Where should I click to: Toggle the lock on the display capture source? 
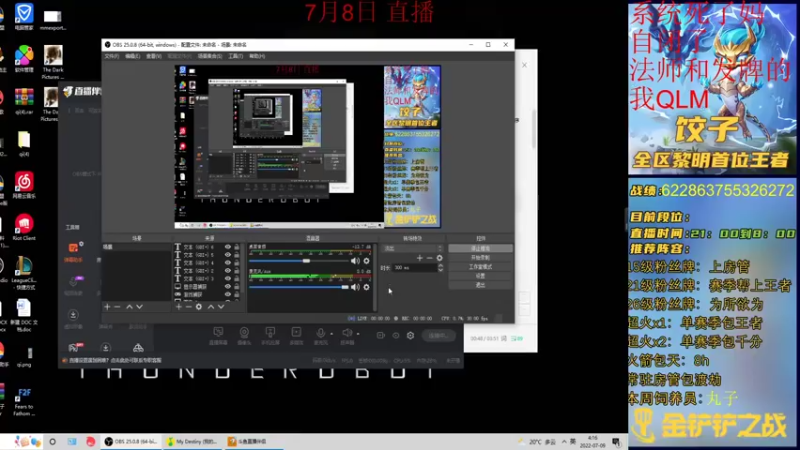[x=236, y=286]
